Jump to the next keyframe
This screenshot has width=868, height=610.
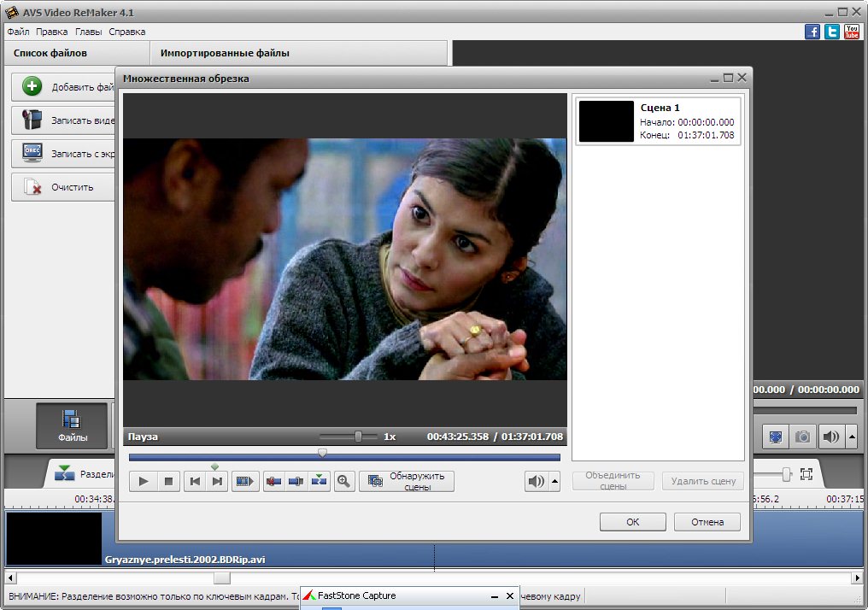click(218, 482)
